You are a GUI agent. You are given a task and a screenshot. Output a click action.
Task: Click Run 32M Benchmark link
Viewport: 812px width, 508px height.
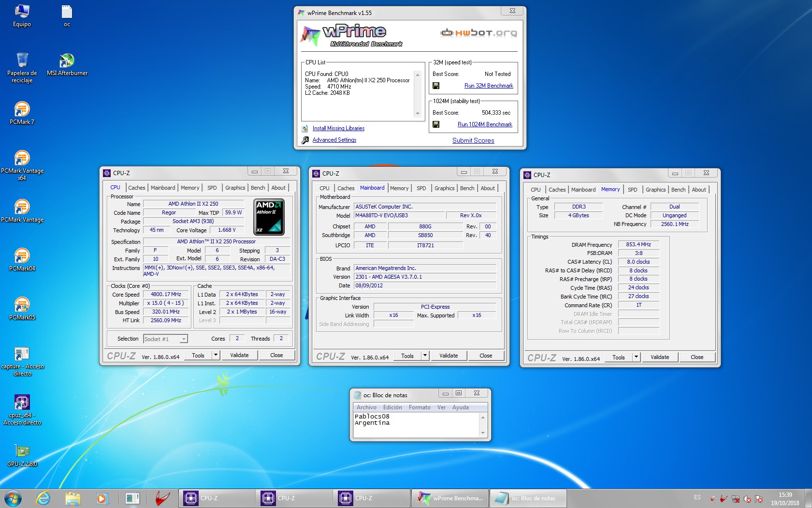pos(489,86)
